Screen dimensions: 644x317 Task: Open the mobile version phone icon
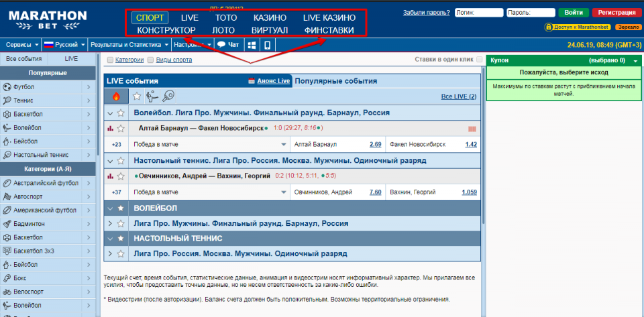(268, 45)
